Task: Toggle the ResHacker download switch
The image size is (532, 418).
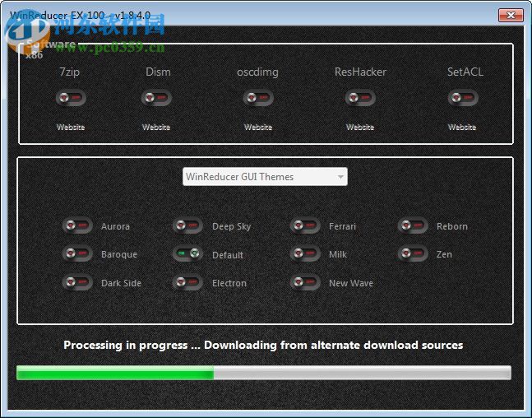Action: coord(360,98)
